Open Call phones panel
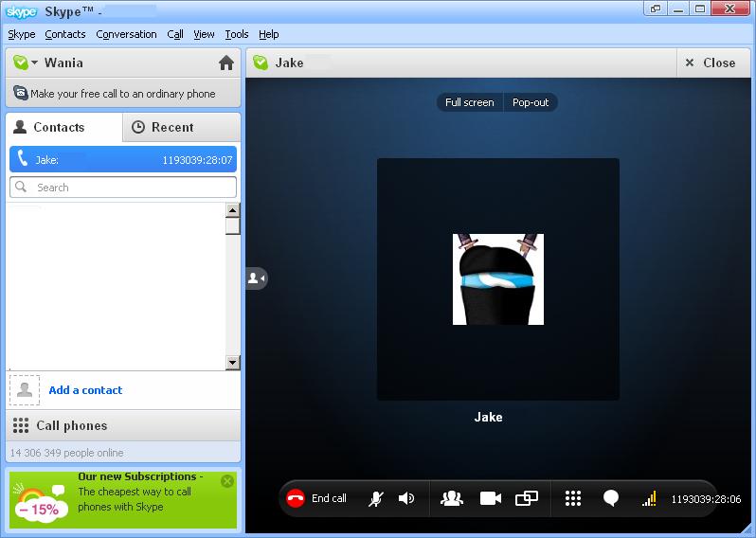The width and height of the screenshot is (756, 538). (x=123, y=425)
